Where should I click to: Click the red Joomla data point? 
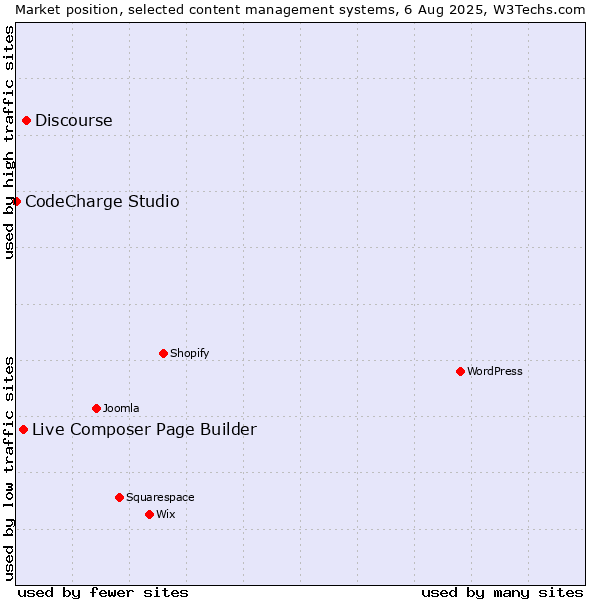click(x=96, y=408)
